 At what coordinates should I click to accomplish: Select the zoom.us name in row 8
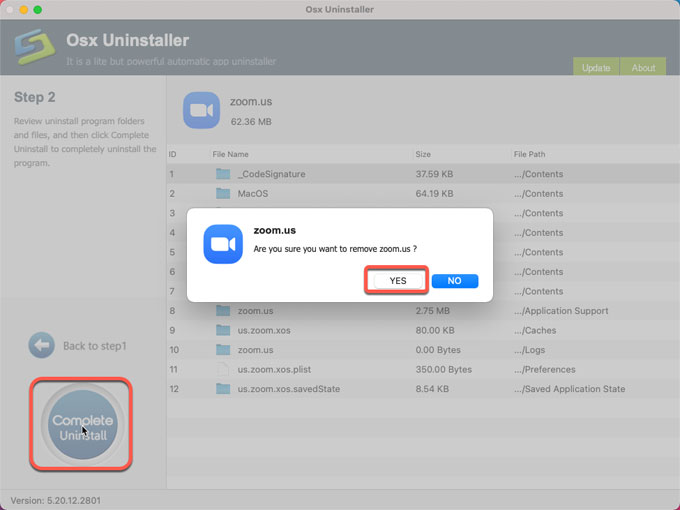point(255,311)
